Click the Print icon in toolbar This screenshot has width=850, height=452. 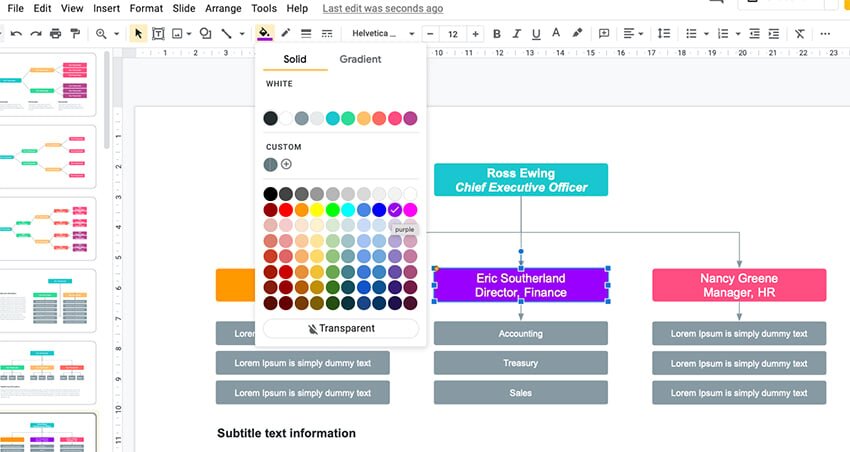55,34
